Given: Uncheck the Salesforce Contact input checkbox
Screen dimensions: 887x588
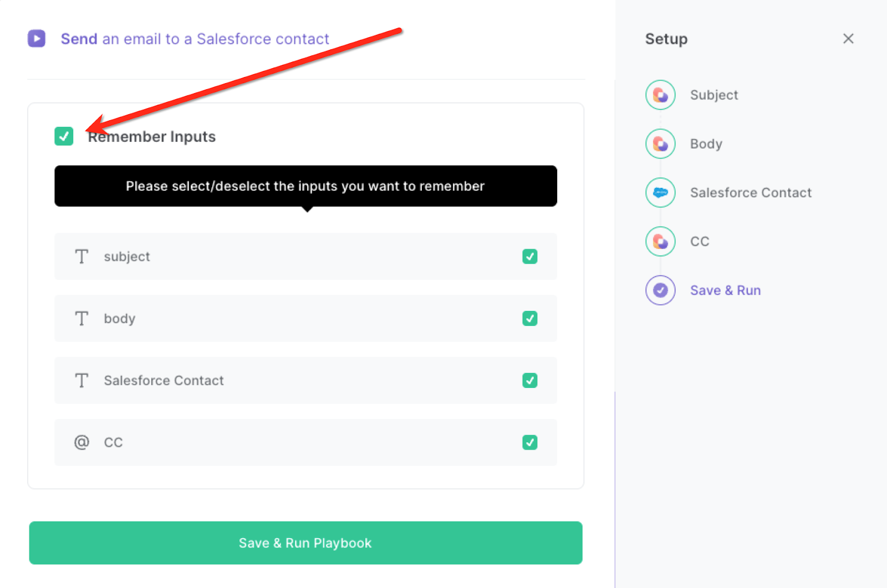Looking at the screenshot, I should coord(530,381).
